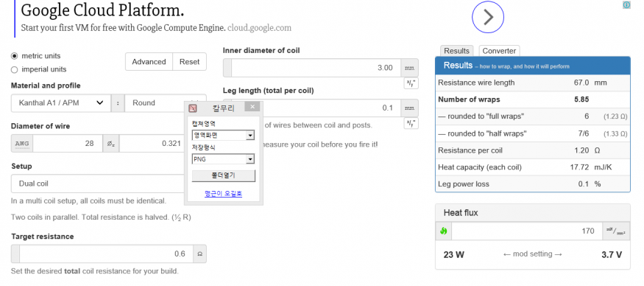644x286 pixels.
Task: Click the Advanced button
Action: click(x=149, y=62)
